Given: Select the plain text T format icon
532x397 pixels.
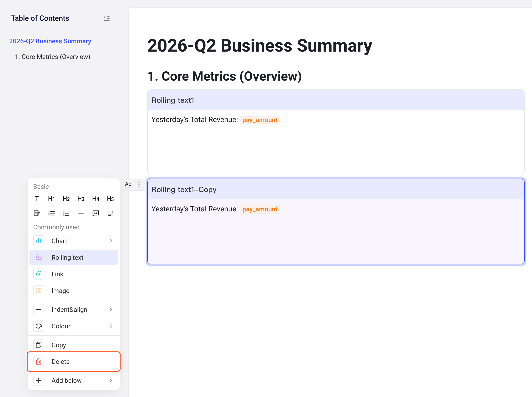Looking at the screenshot, I should point(37,199).
